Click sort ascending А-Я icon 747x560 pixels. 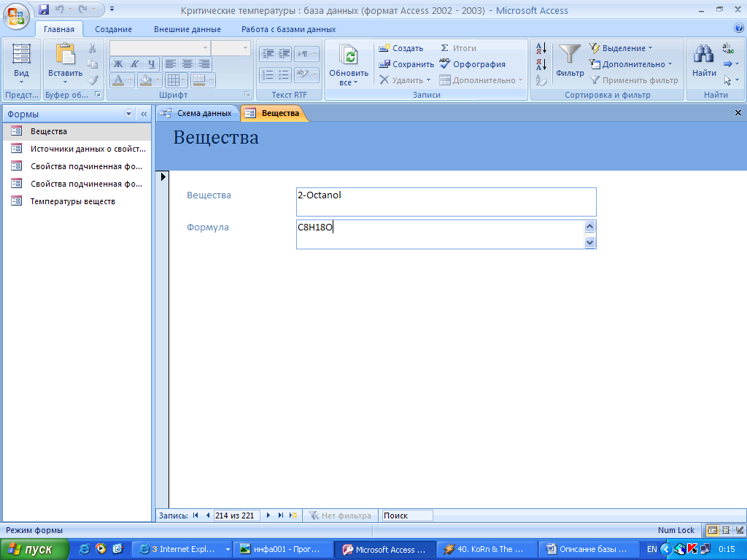(541, 48)
